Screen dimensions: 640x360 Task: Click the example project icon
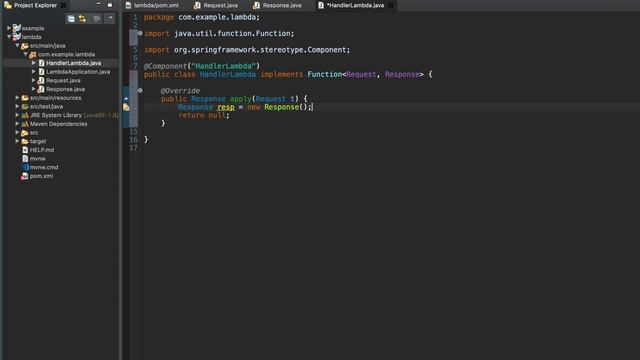click(16, 28)
